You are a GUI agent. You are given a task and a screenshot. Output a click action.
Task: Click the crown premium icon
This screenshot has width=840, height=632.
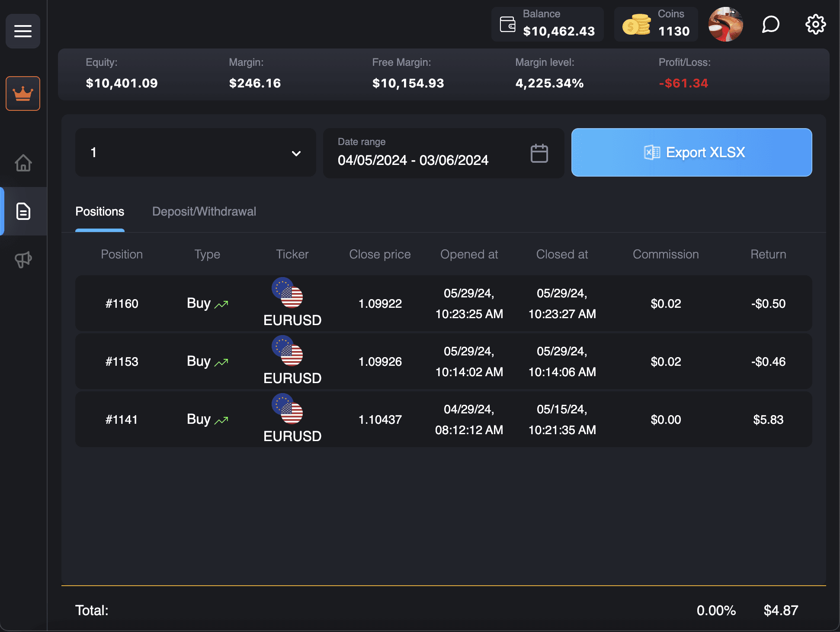23,94
